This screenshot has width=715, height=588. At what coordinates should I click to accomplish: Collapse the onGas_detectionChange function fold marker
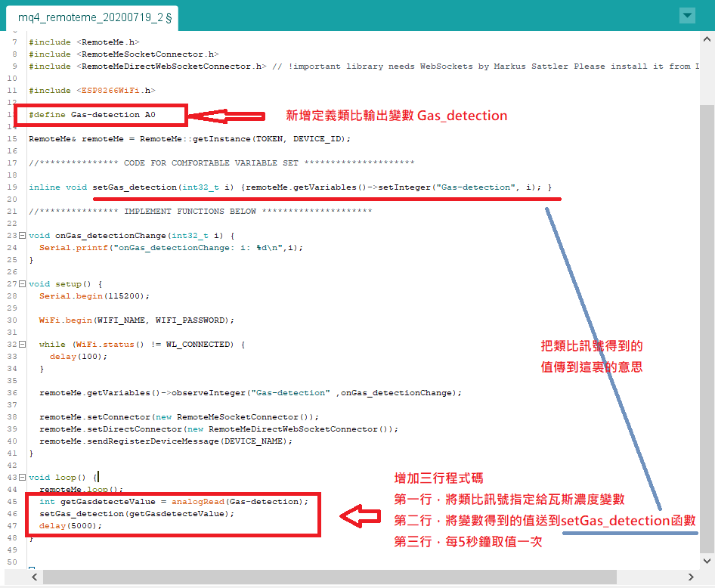tap(21, 236)
